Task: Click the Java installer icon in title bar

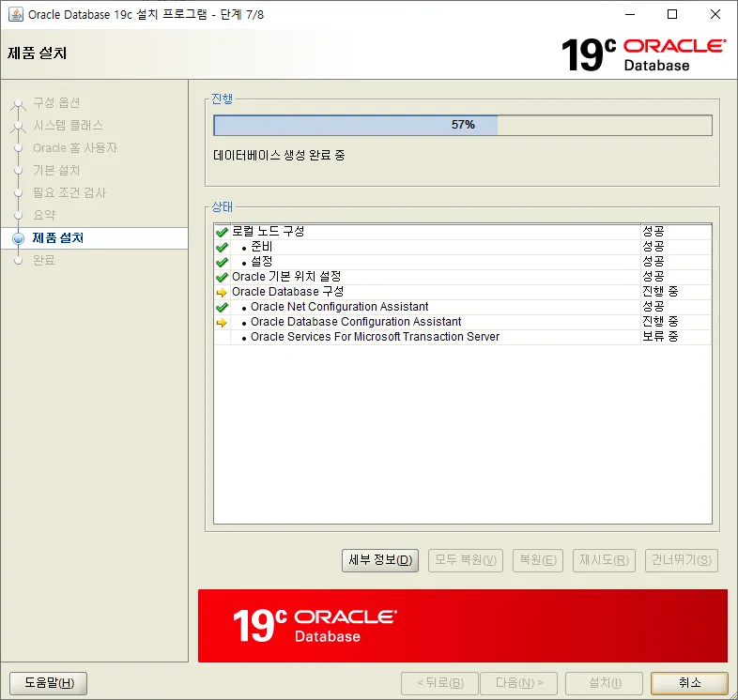Action: [16, 15]
